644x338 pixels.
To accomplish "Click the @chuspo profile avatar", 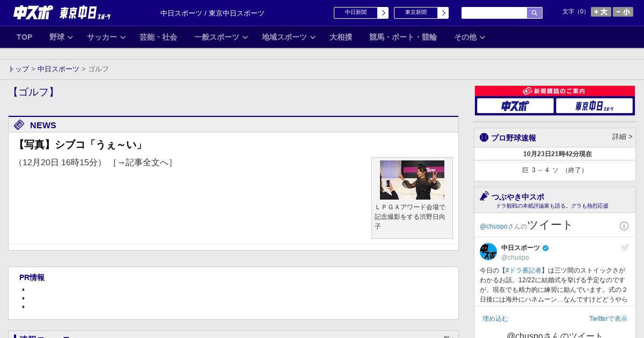I will coord(488,252).
